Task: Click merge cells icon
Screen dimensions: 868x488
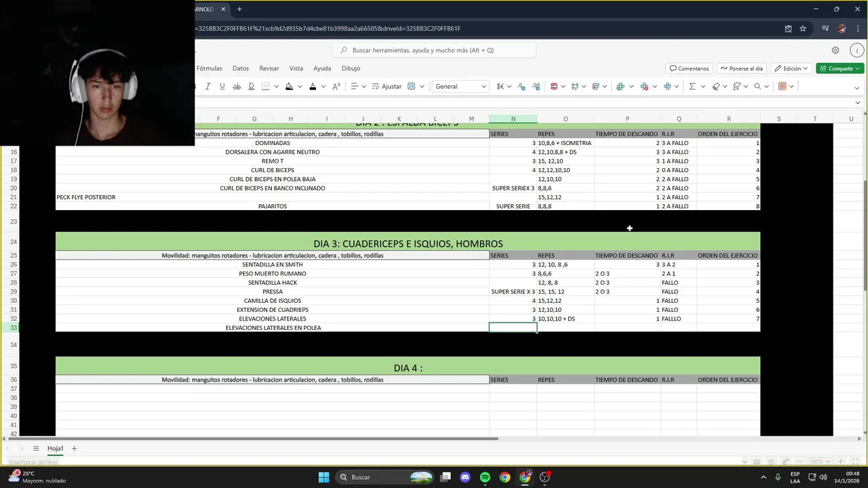Action: [411, 87]
